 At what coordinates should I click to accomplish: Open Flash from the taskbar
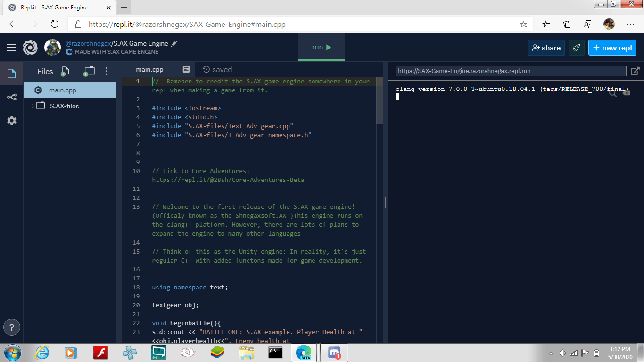100,353
